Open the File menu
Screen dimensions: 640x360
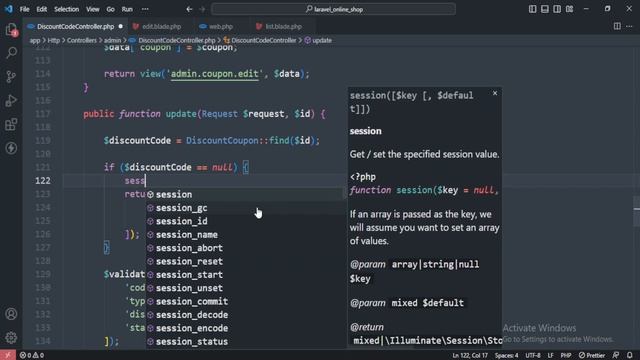click(24, 9)
